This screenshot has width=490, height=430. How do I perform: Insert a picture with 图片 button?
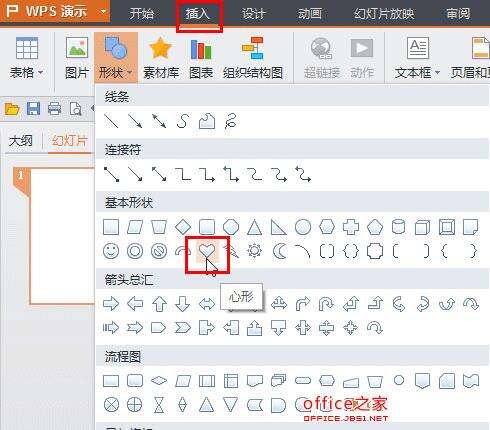coord(77,58)
